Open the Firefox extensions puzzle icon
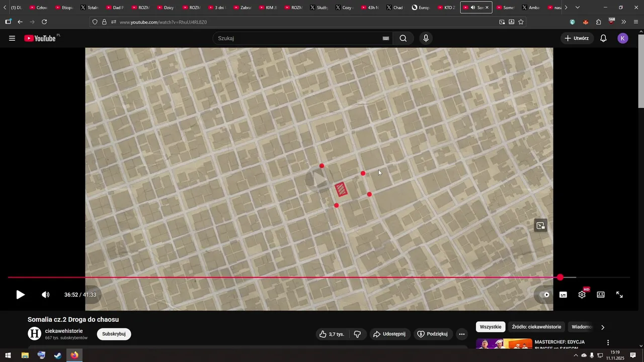Image resolution: width=644 pixels, height=362 pixels. pos(598,22)
